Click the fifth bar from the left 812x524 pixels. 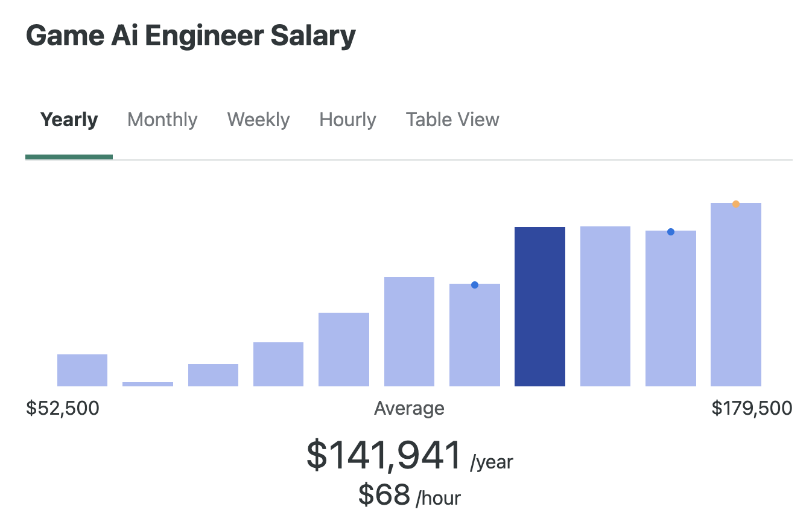point(344,350)
